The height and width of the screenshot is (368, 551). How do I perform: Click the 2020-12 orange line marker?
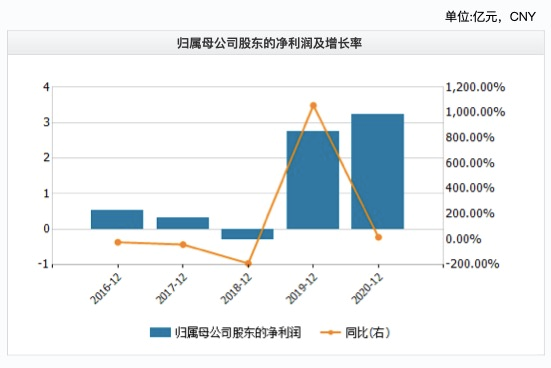pos(378,237)
